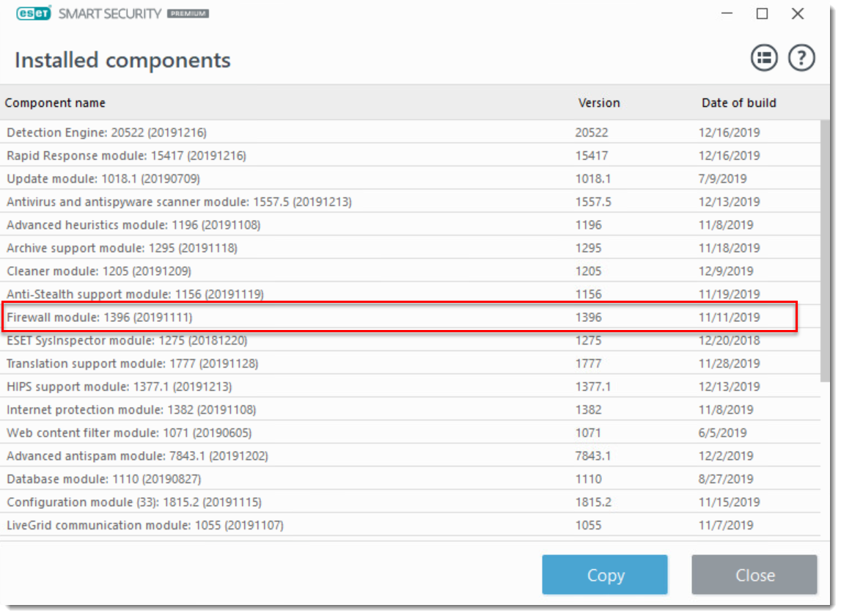Click the gray Close button
The height and width of the screenshot is (616, 841).
click(x=754, y=575)
